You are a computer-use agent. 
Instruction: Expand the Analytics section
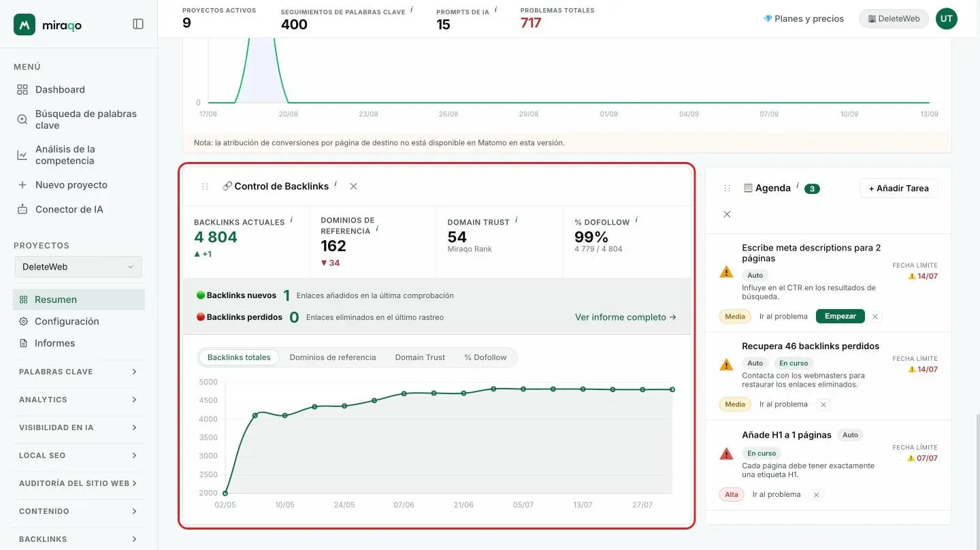(78, 400)
